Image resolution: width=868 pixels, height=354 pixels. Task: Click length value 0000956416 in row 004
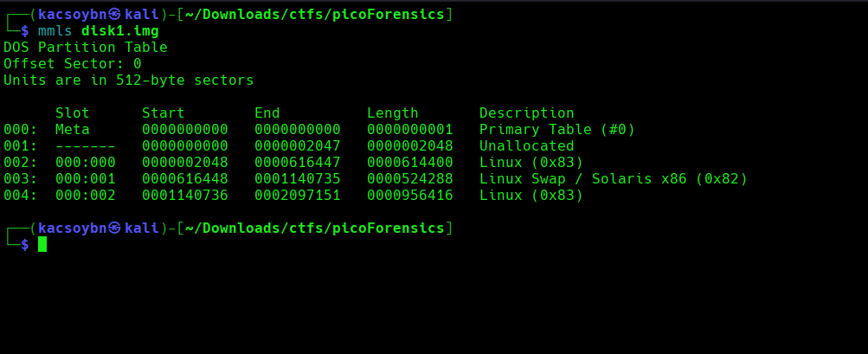410,196
